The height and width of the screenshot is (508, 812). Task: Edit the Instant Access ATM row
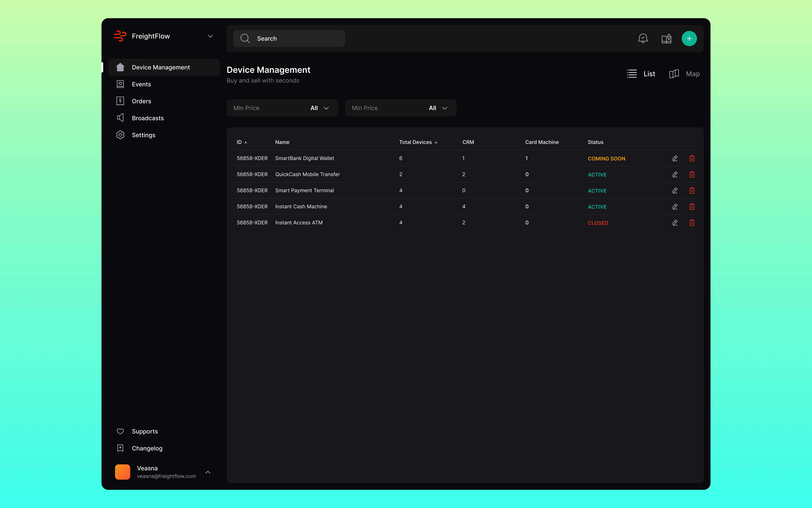pyautogui.click(x=675, y=223)
